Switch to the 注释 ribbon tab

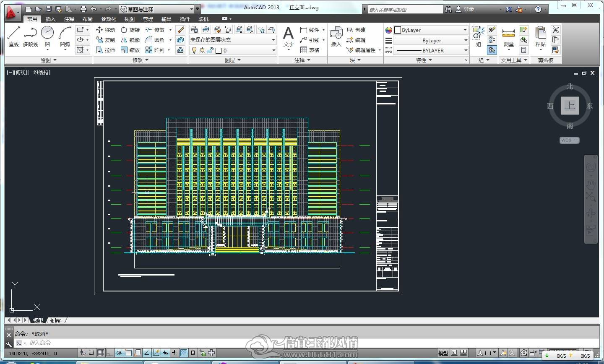tap(69, 19)
